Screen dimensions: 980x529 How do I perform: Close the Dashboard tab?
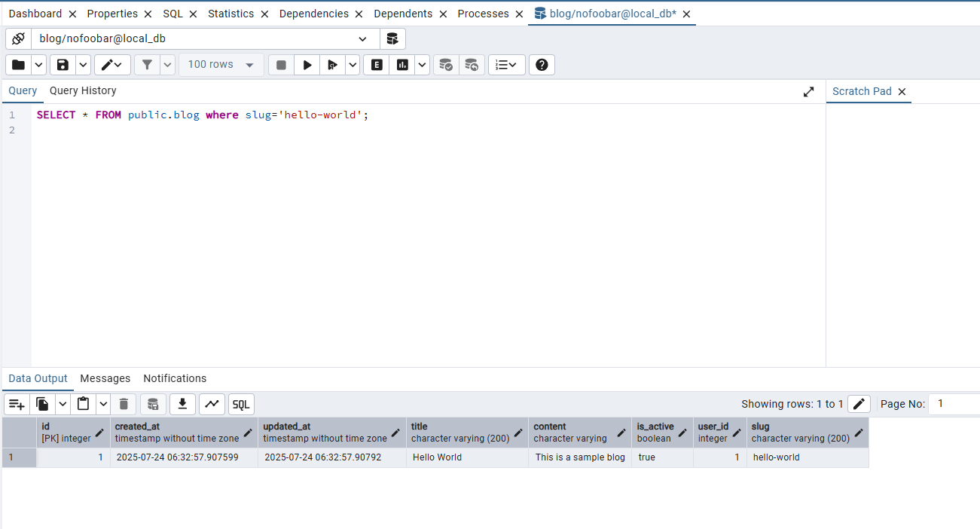(x=72, y=14)
